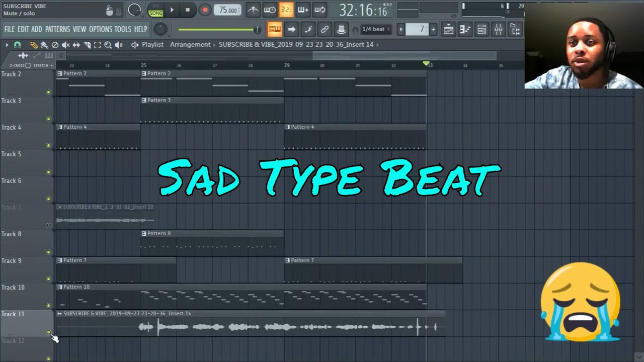Add new pattern with plus button

point(433,29)
